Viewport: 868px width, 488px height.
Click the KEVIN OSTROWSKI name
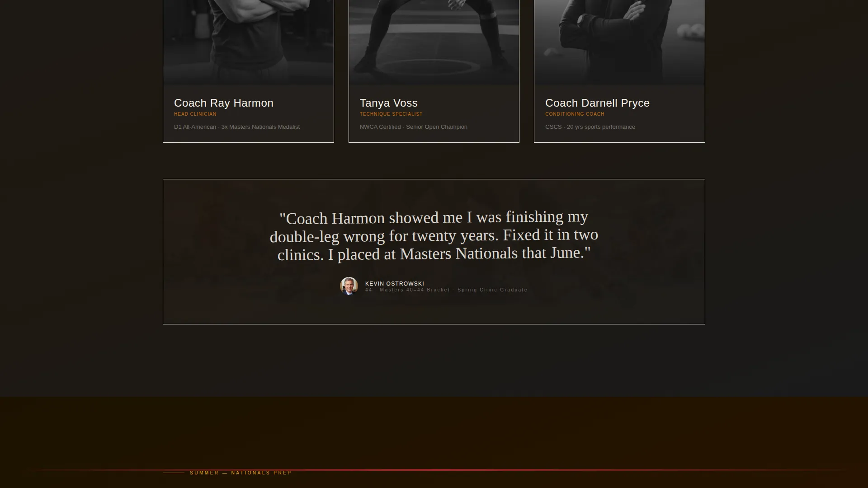point(395,284)
